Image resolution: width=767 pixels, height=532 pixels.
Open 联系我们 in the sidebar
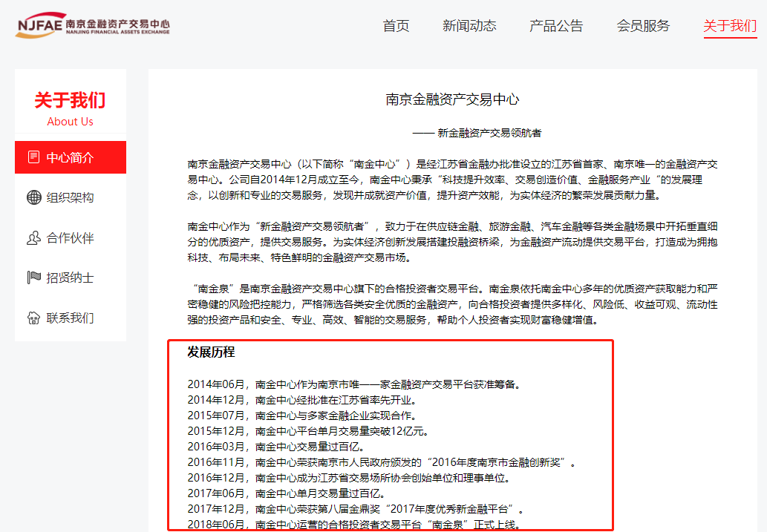coord(71,318)
